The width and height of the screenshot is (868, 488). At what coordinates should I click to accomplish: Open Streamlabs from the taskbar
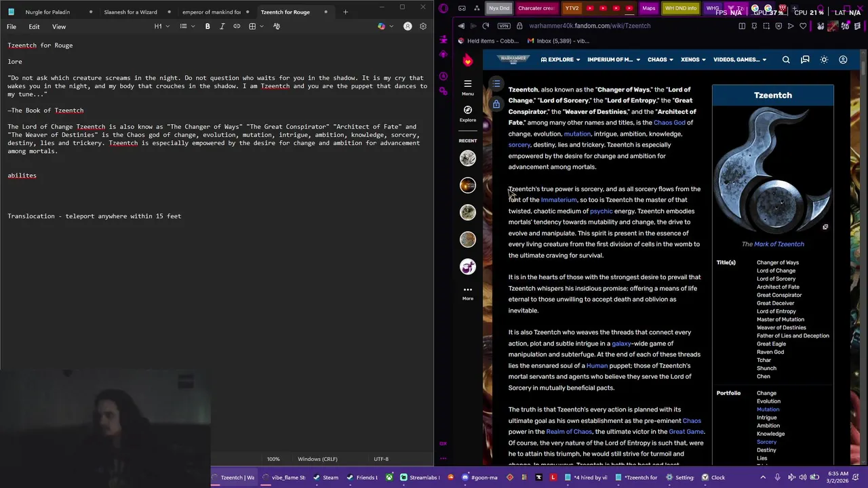[420, 477]
